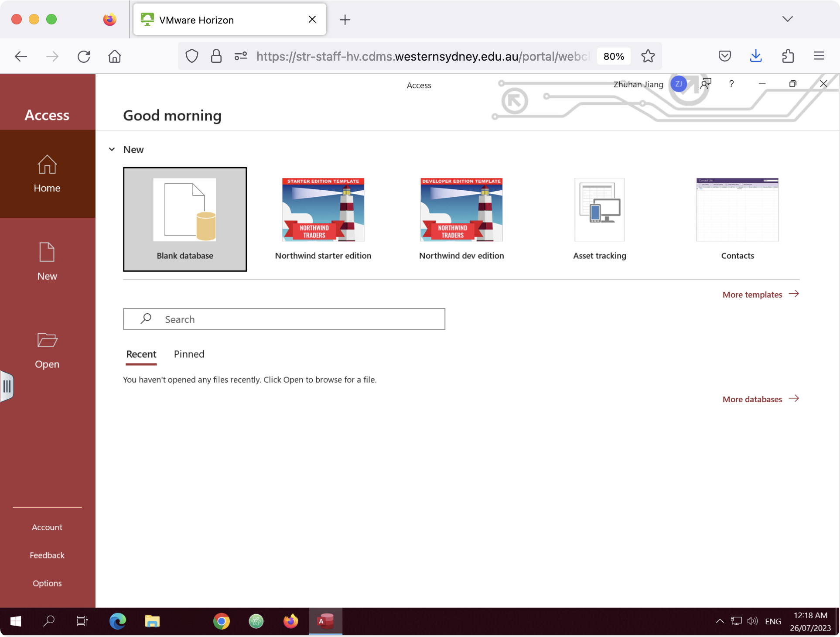Screen dimensions: 840x637
Task: Open the tracking protection shield icon
Action: coord(192,56)
